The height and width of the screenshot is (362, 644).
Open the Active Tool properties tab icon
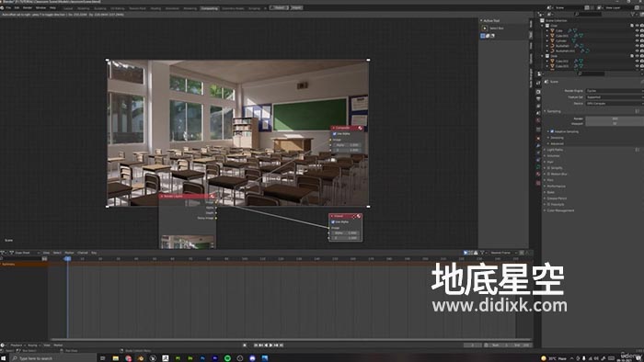coord(538,83)
